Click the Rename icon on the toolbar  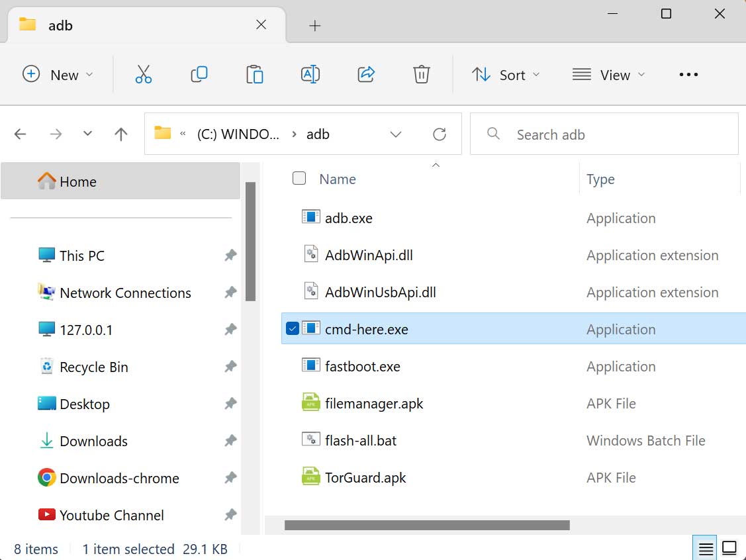click(310, 74)
